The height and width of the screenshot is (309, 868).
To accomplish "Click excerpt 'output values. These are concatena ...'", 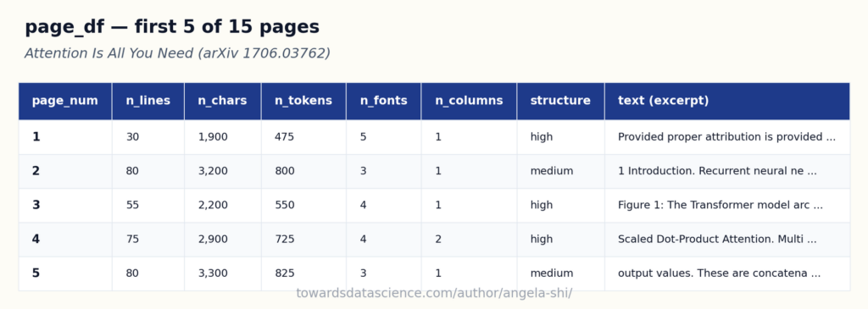I will [719, 273].
